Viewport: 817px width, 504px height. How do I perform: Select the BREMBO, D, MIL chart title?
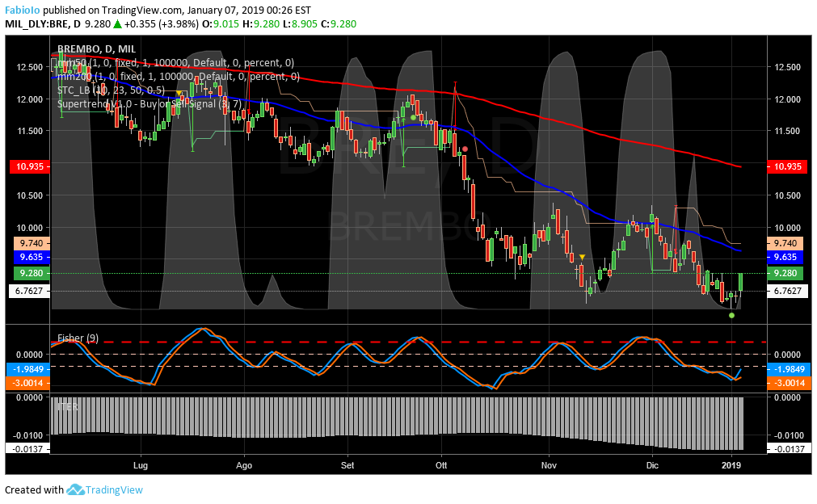pyautogui.click(x=96, y=49)
